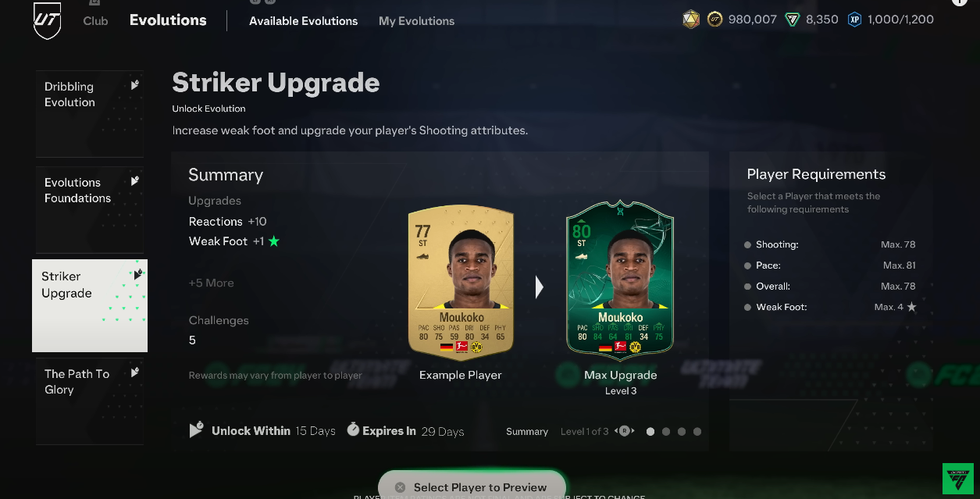
Task: Select the second level page dot
Action: (666, 431)
